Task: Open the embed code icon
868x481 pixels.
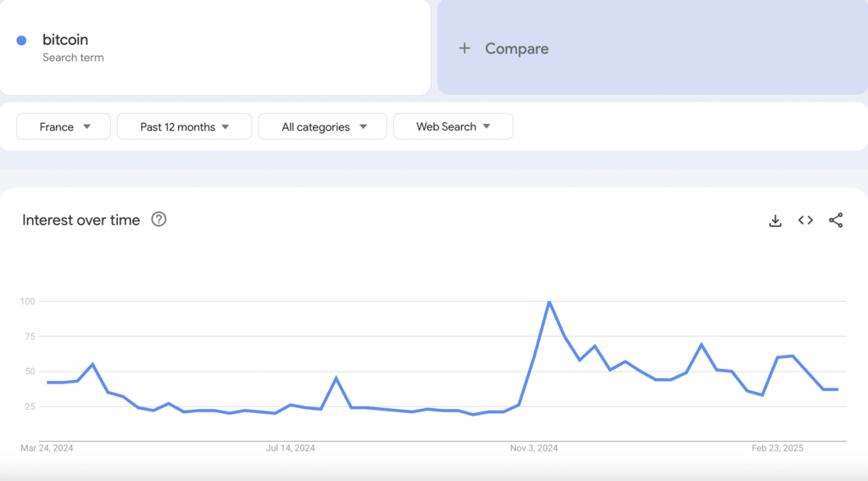Action: (x=805, y=220)
